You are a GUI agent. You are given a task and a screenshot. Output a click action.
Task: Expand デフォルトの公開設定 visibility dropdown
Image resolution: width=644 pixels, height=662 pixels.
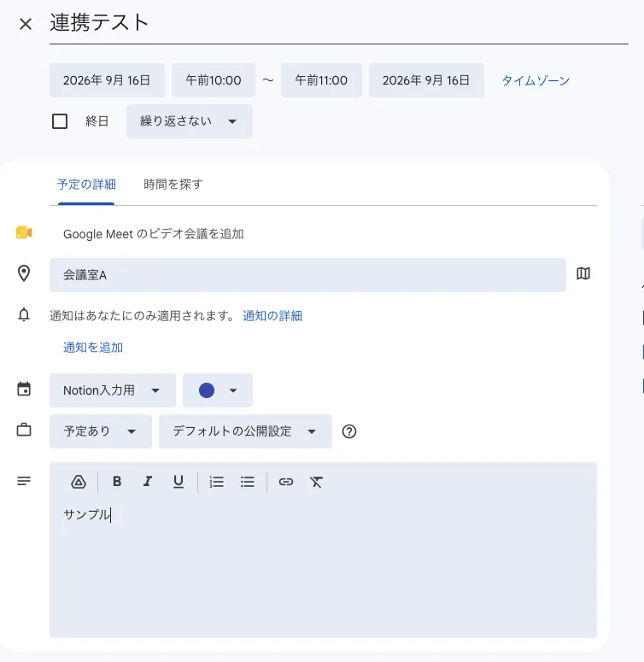(x=245, y=431)
